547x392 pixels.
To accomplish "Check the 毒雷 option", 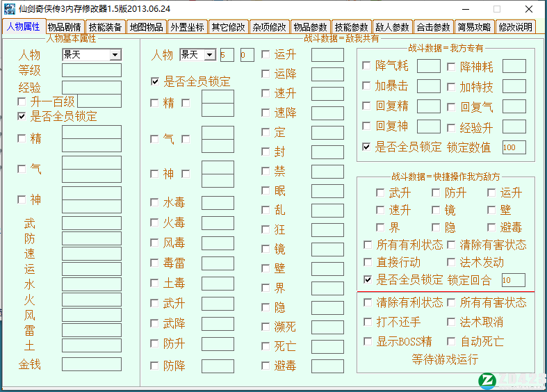I will click(x=154, y=263).
